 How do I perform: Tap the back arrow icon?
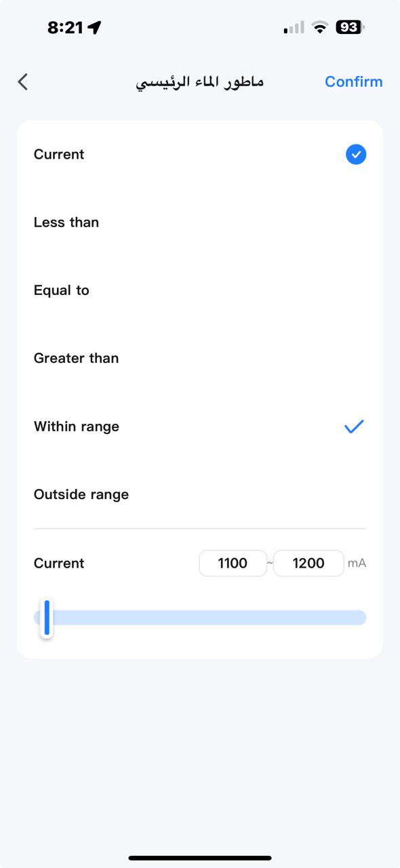(x=23, y=82)
